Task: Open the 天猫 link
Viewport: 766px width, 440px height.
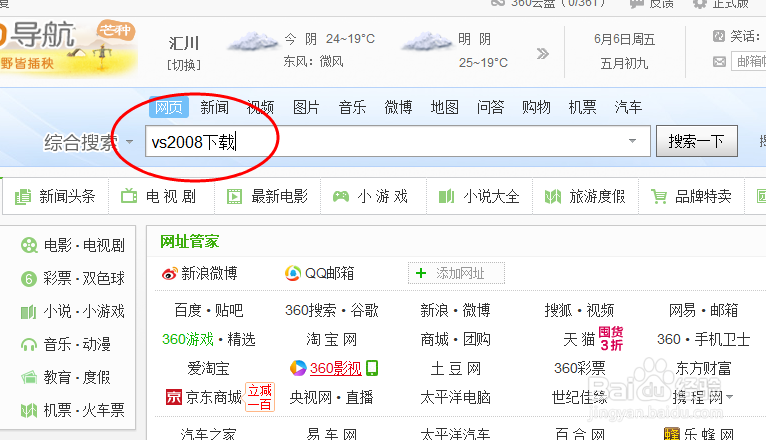Action: (x=579, y=339)
